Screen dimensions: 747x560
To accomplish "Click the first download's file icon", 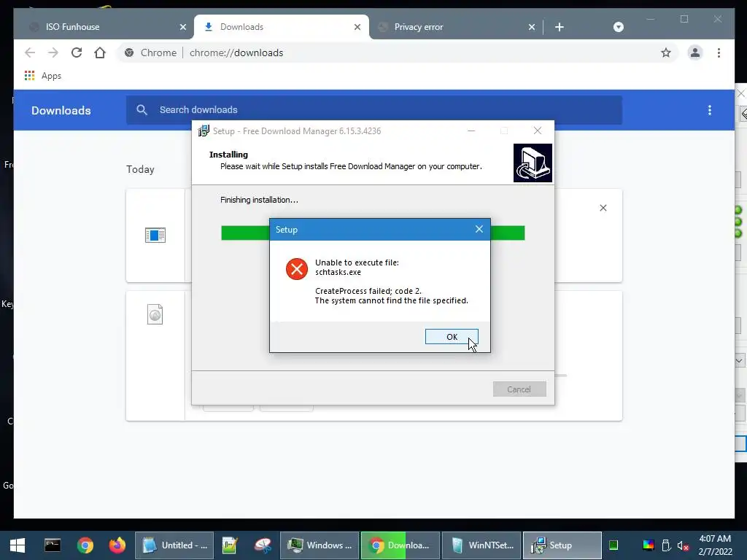I will [x=155, y=235].
